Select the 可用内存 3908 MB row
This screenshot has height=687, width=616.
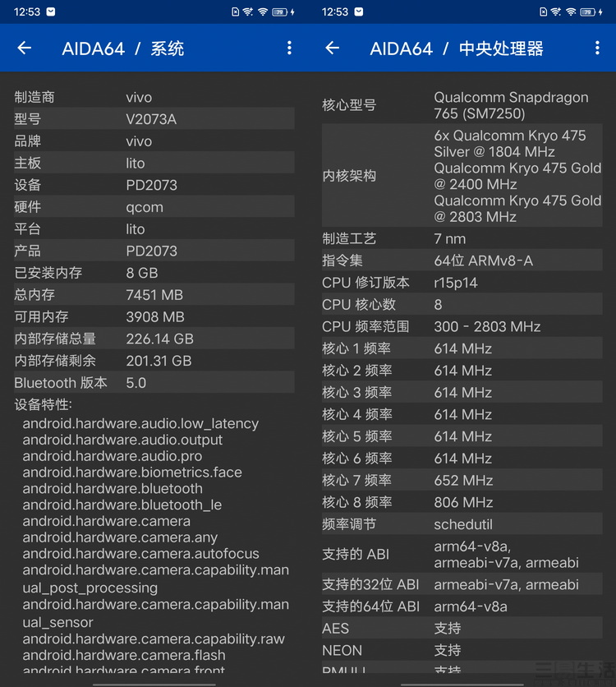coord(154,316)
